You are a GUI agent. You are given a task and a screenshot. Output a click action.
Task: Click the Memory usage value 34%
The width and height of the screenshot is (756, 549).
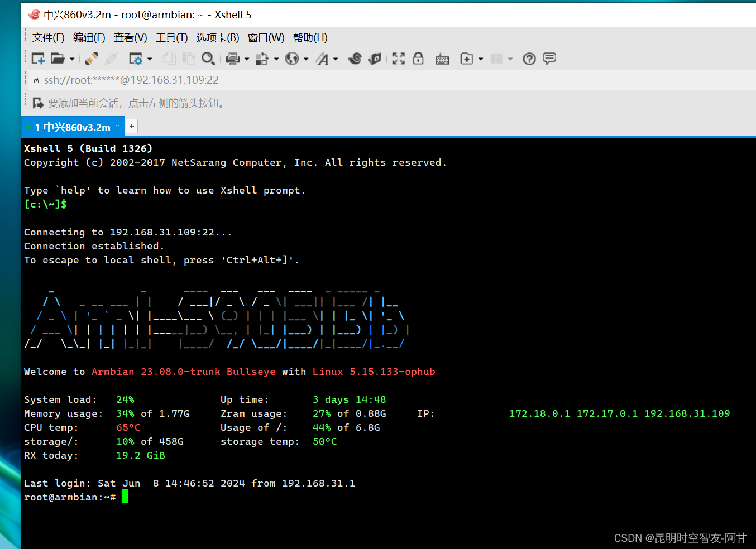pyautogui.click(x=126, y=413)
